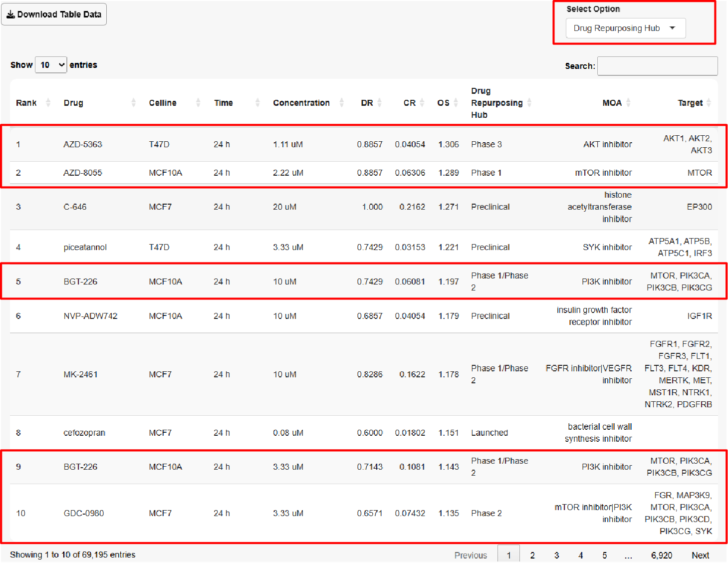Click the MOA column sort icon
Image resolution: width=728 pixels, height=563 pixels.
(x=628, y=103)
